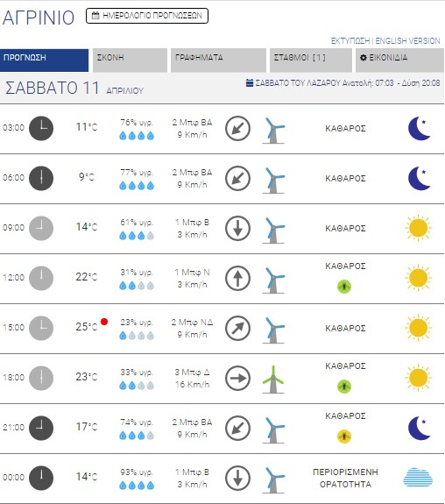
Task: Click the humidity droplets at 12:00
Action: click(x=137, y=286)
